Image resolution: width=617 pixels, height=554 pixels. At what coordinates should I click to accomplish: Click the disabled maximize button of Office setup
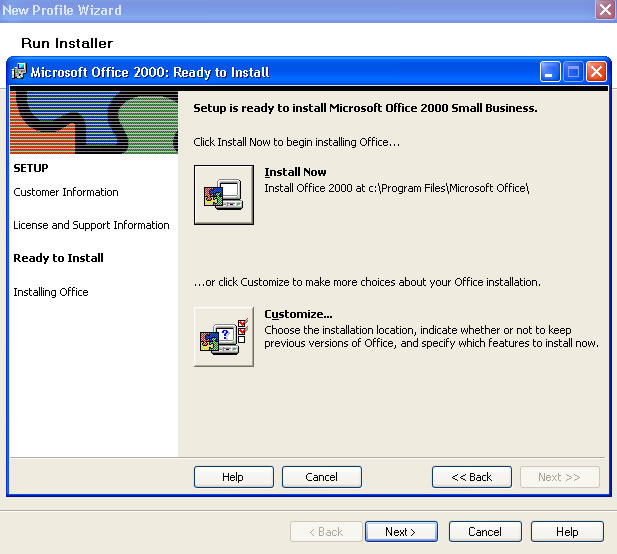pyautogui.click(x=573, y=72)
